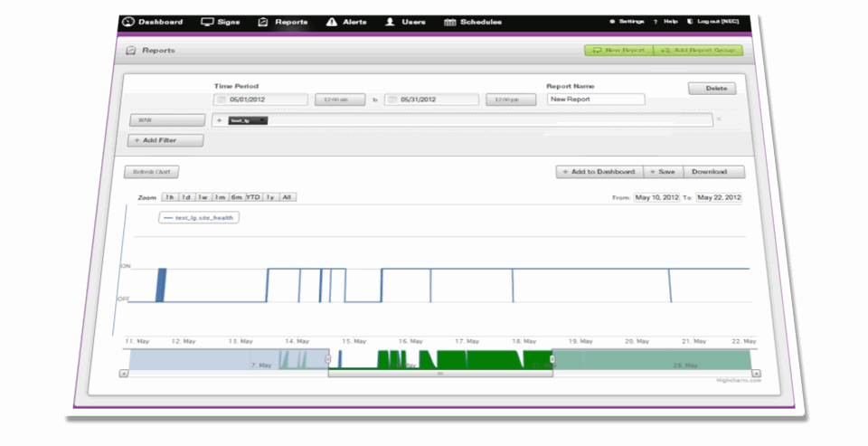Open the WAN filter type dropdown
Screen dimensions: 868x446
168,120
